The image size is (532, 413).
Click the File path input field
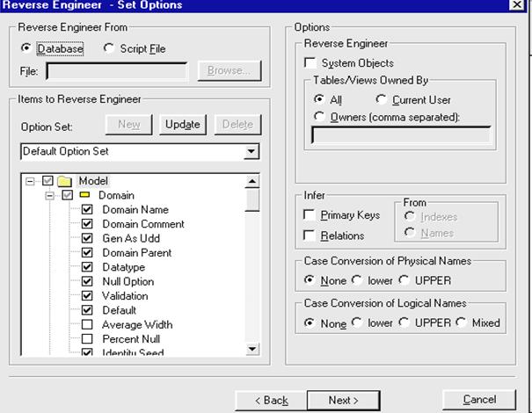[x=116, y=71]
